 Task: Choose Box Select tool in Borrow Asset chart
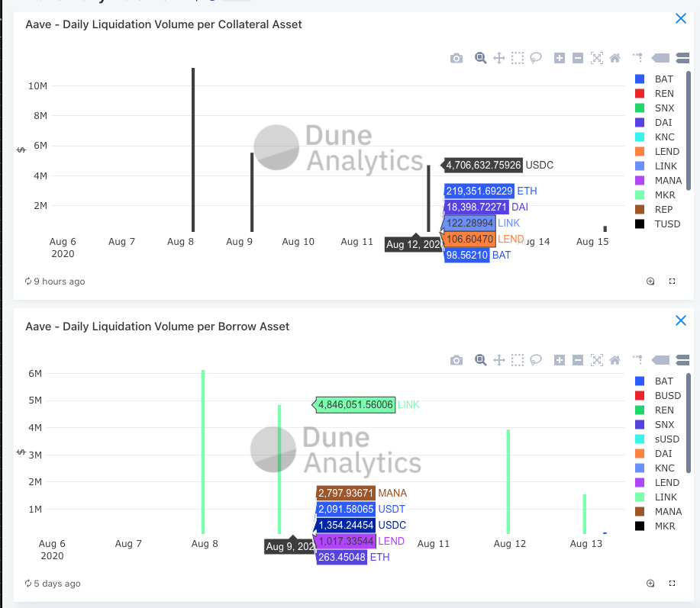coord(518,360)
